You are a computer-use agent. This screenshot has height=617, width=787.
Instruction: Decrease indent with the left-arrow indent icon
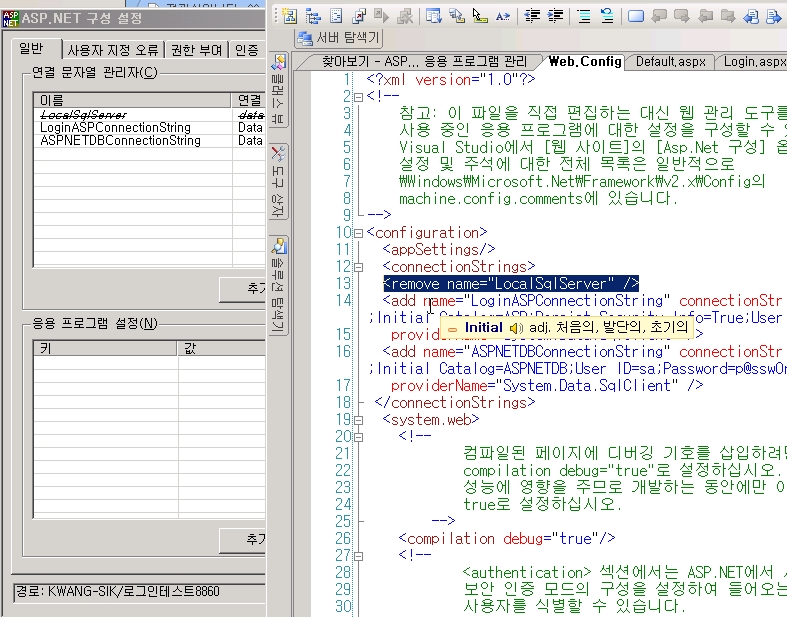click(532, 16)
